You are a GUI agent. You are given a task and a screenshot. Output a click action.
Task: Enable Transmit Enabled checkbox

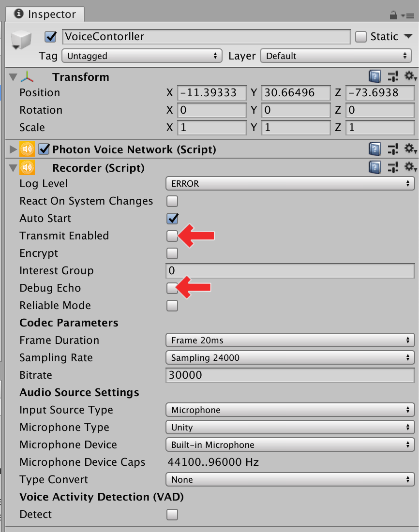172,236
